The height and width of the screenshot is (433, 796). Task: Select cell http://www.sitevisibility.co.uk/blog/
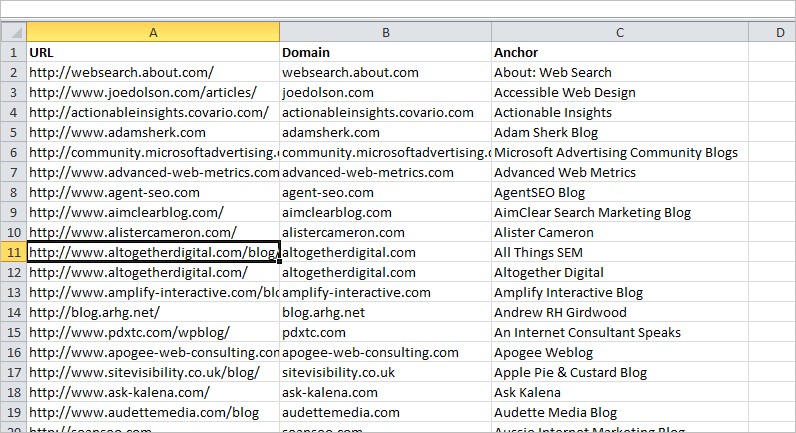153,372
